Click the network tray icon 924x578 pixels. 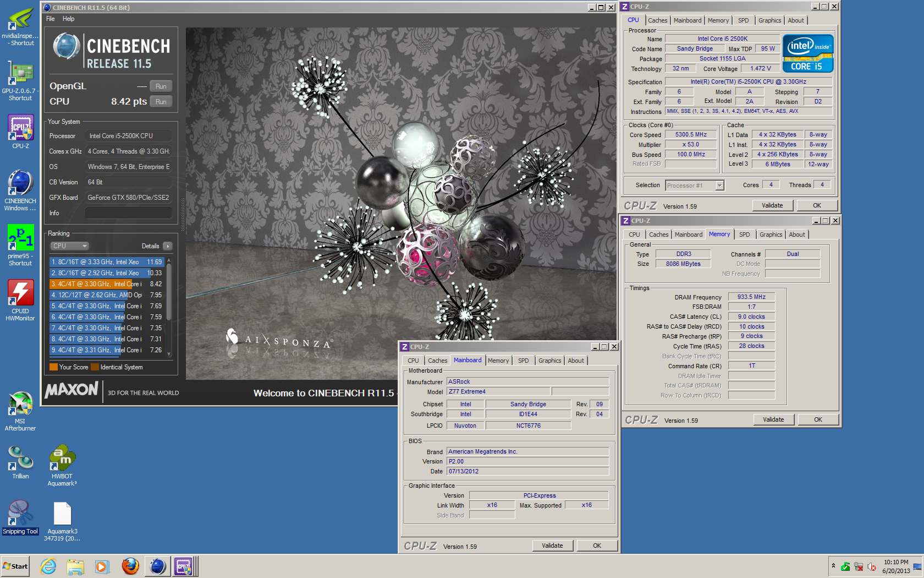click(x=859, y=566)
